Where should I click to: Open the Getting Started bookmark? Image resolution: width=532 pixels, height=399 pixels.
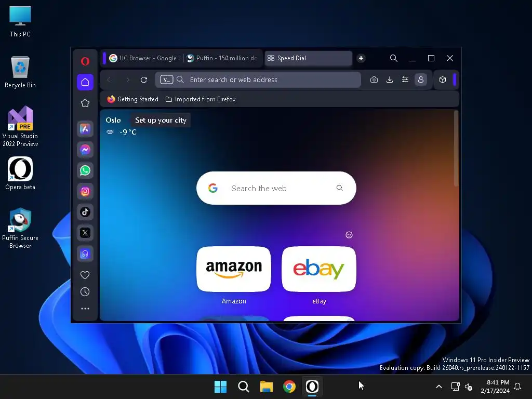132,99
